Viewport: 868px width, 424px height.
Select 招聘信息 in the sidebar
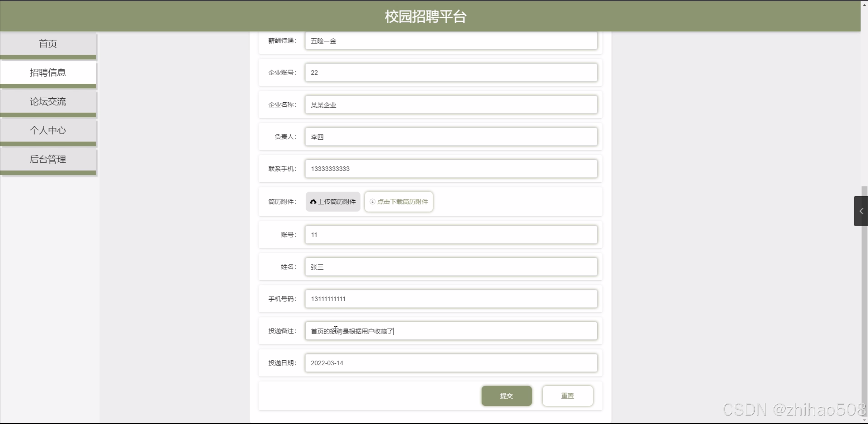(48, 73)
